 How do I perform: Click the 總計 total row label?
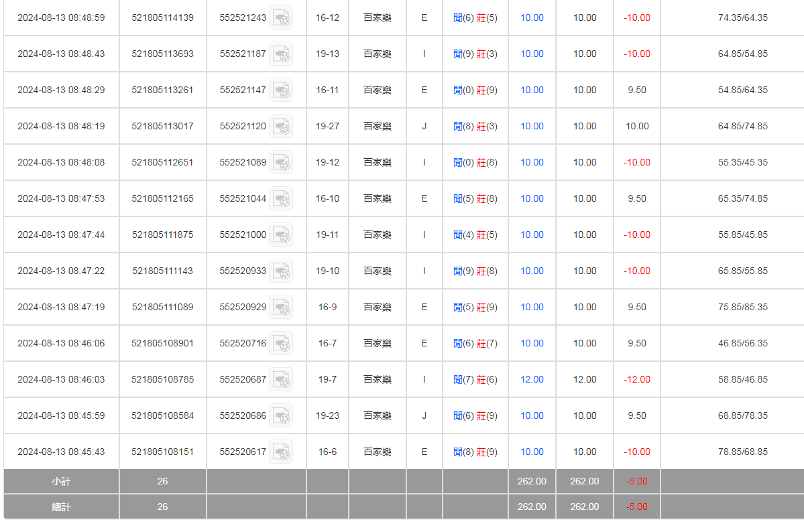tap(61, 507)
